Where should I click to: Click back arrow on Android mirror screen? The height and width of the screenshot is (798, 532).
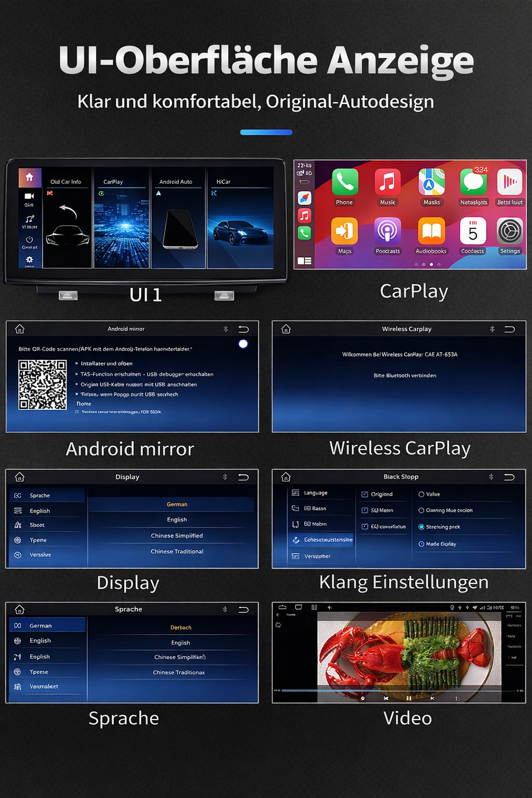click(244, 329)
